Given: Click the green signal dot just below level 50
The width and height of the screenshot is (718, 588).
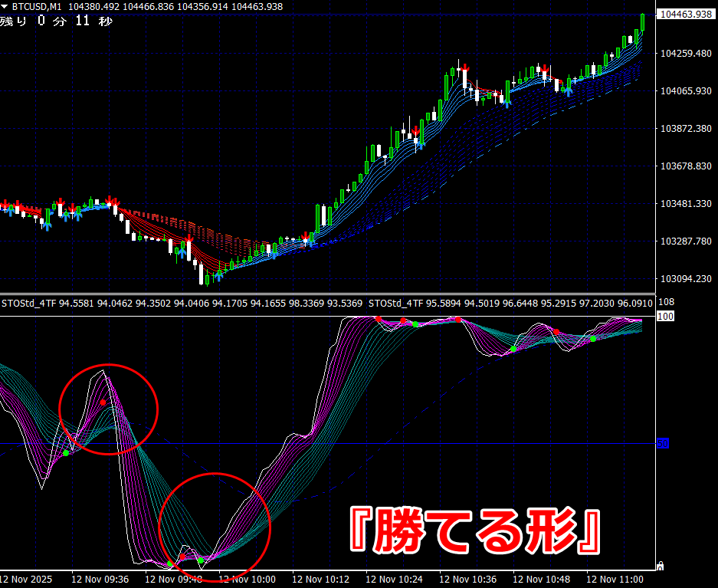Looking at the screenshot, I should [x=66, y=453].
